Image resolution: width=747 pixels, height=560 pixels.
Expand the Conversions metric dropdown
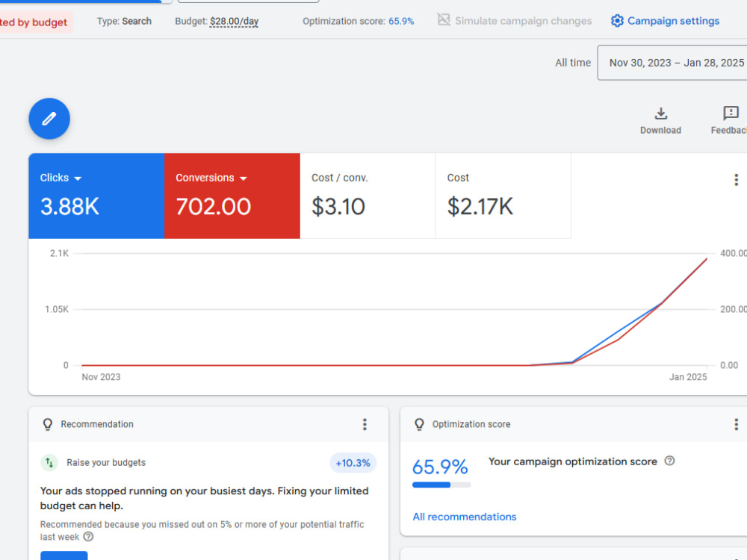click(243, 178)
